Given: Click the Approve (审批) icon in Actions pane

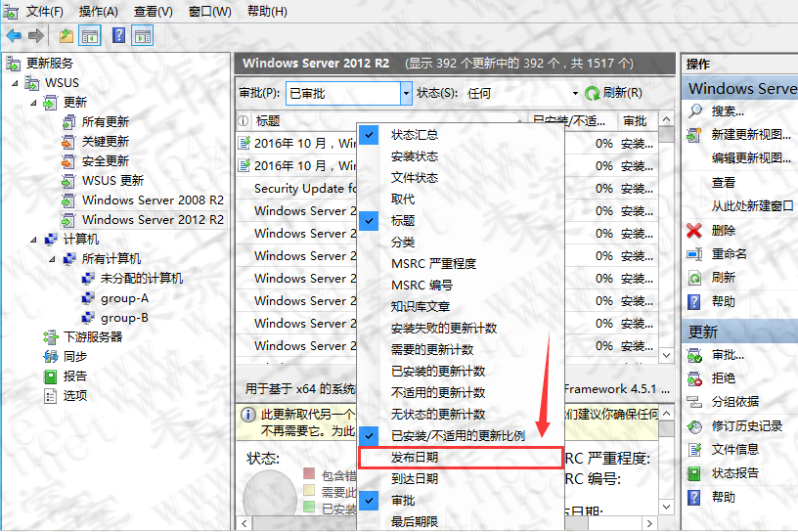Looking at the screenshot, I should click(x=694, y=355).
